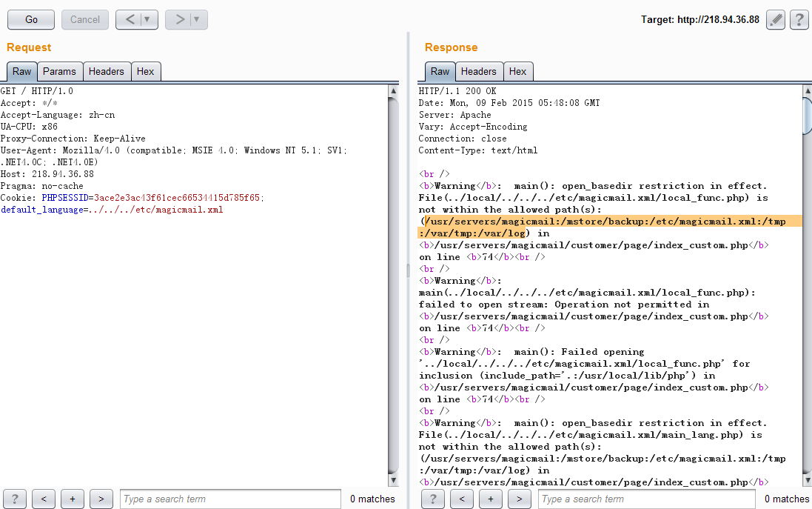Click request pane plus search options button

click(x=73, y=499)
